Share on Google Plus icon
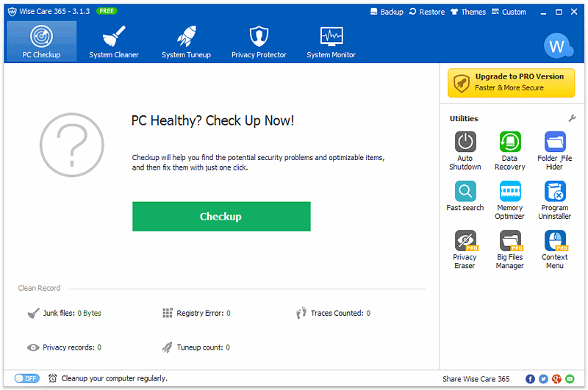588x390 pixels. pyautogui.click(x=556, y=379)
